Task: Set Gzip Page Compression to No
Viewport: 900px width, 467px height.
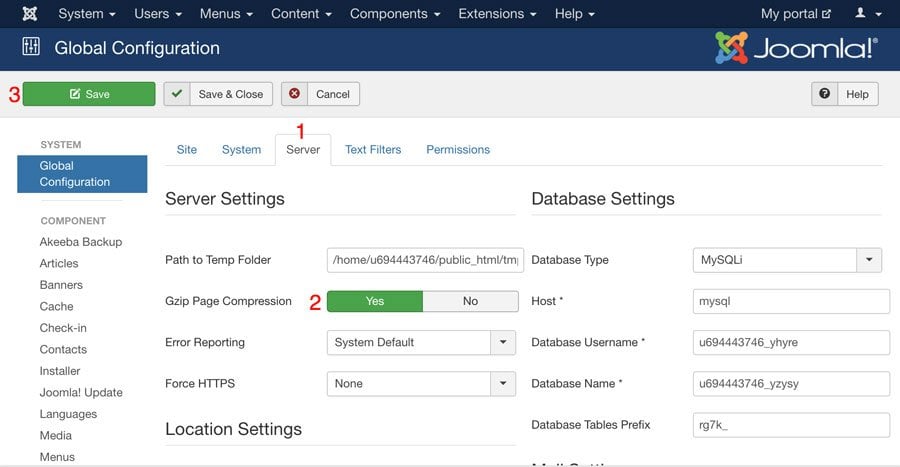Action: [x=471, y=301]
